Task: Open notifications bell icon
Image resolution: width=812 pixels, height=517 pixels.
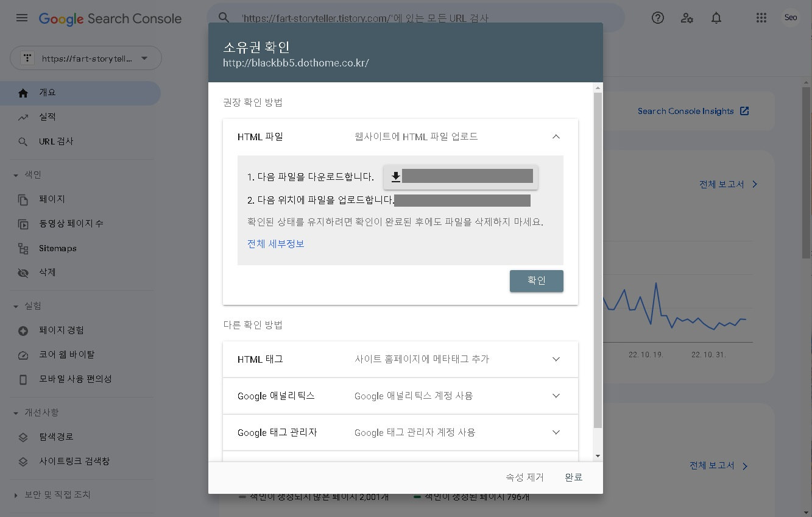Action: click(716, 18)
